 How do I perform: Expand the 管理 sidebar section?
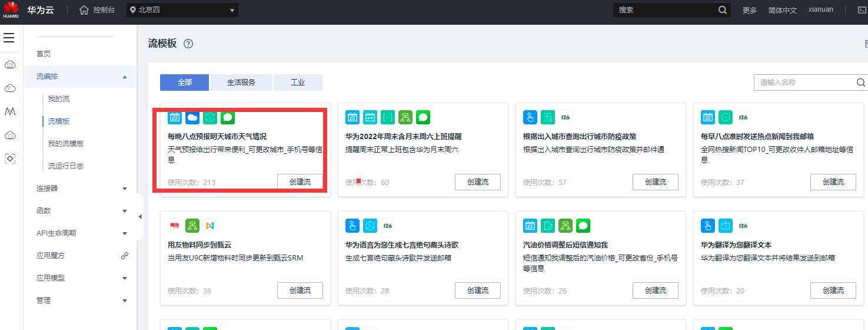(x=125, y=301)
